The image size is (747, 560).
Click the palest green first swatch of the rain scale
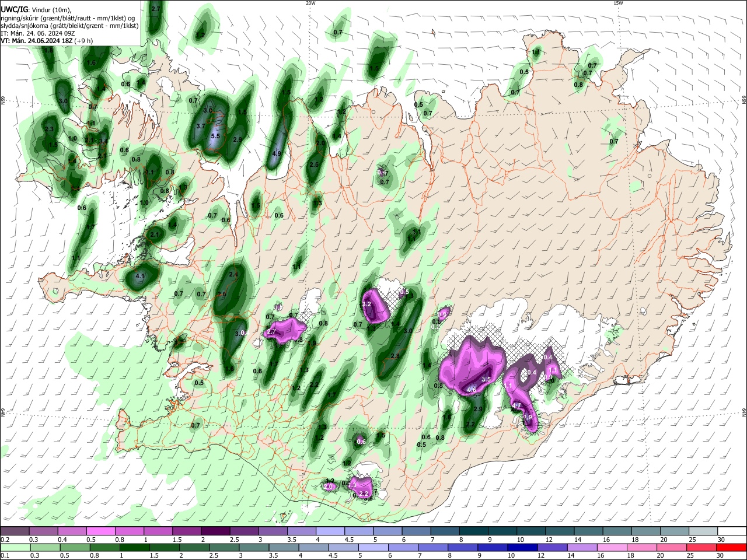tap(15, 547)
